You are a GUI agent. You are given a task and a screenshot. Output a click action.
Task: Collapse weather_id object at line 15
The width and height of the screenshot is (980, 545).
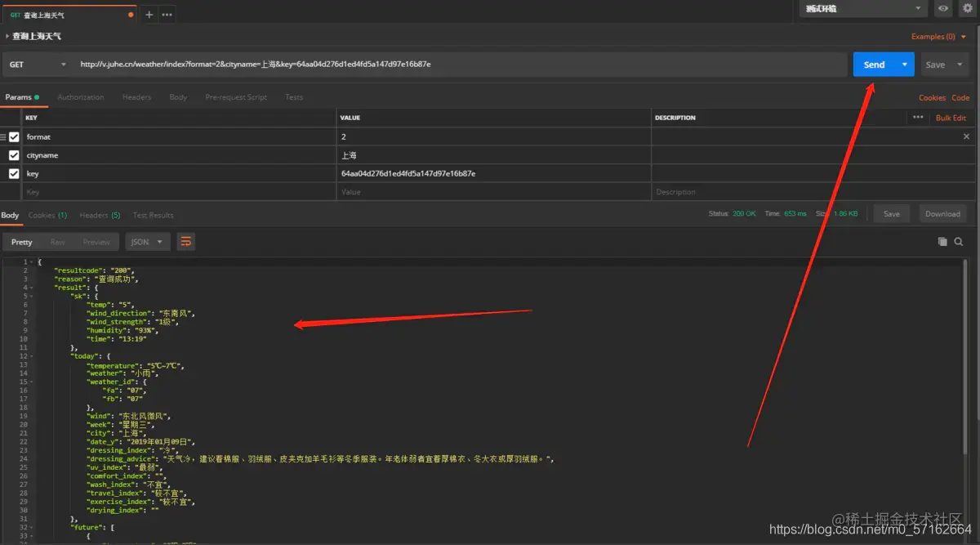point(32,382)
